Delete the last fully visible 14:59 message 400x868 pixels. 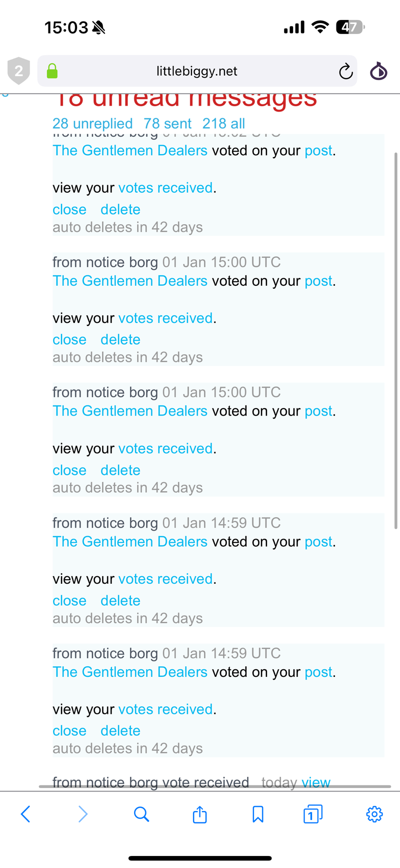click(120, 731)
